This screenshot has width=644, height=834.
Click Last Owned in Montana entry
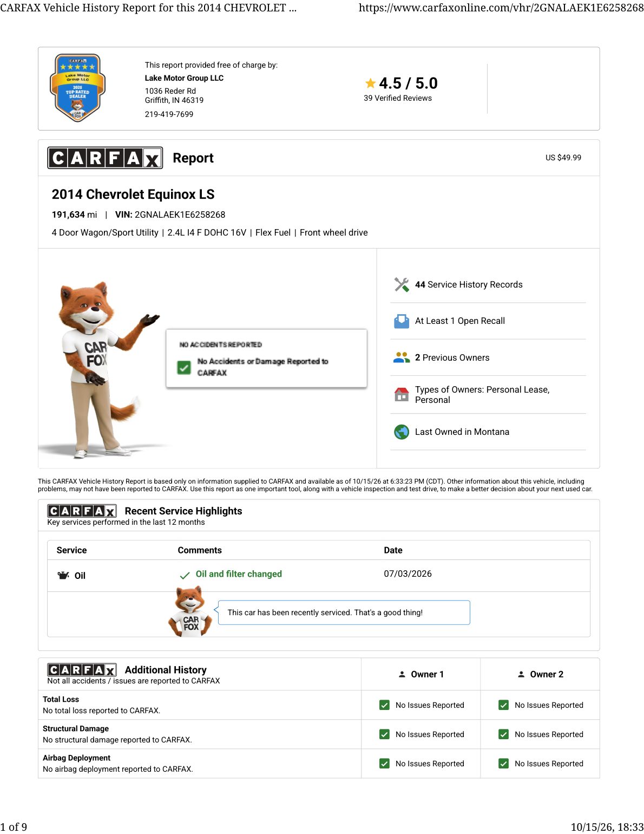(462, 432)
